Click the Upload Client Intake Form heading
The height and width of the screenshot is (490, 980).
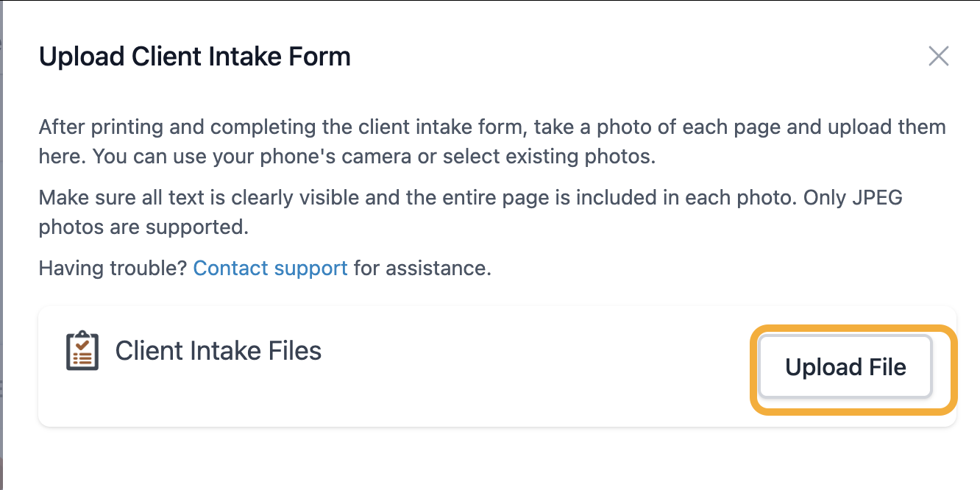pos(194,57)
